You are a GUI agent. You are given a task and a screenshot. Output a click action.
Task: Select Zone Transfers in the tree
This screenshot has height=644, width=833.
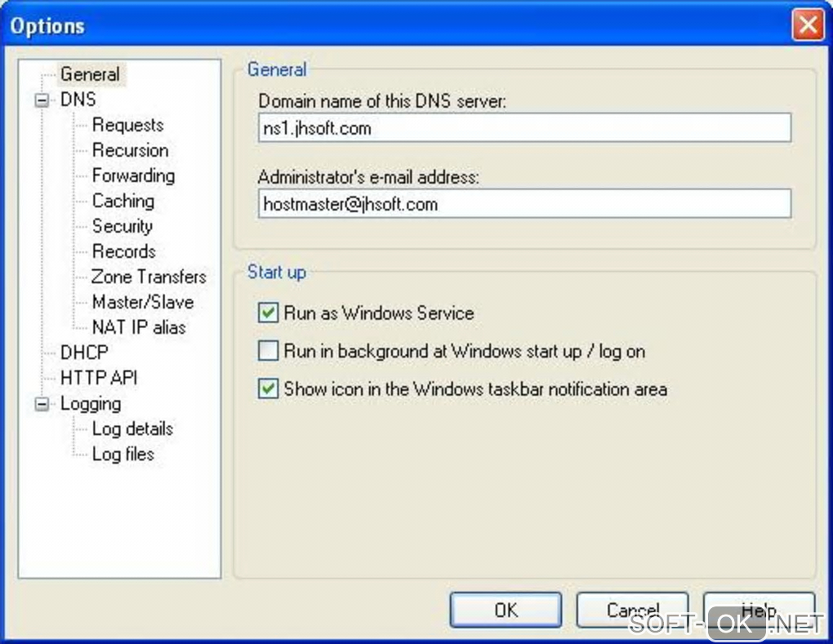click(x=149, y=277)
